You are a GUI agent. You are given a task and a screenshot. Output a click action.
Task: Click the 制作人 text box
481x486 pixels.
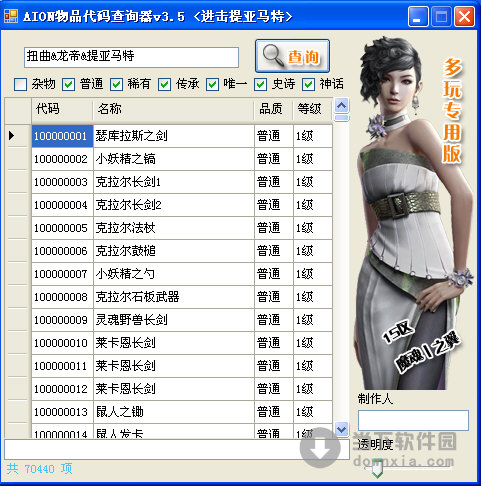(413, 420)
